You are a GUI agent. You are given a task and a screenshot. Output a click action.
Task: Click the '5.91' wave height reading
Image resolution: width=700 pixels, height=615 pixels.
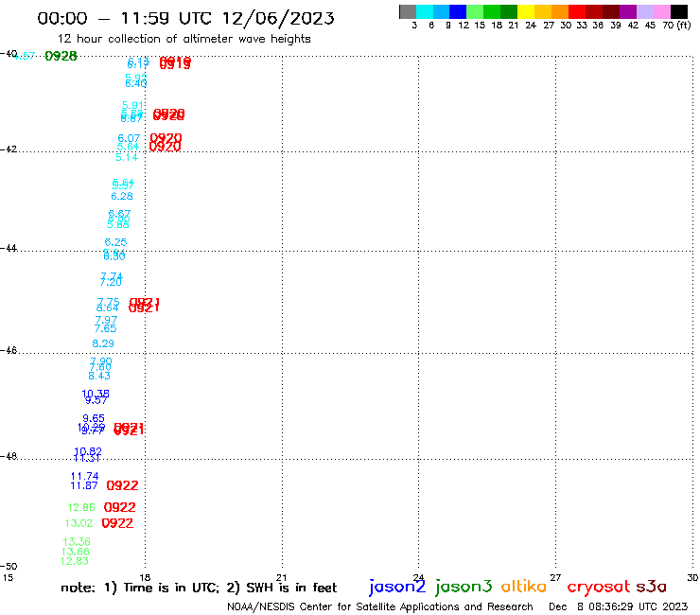point(133,105)
